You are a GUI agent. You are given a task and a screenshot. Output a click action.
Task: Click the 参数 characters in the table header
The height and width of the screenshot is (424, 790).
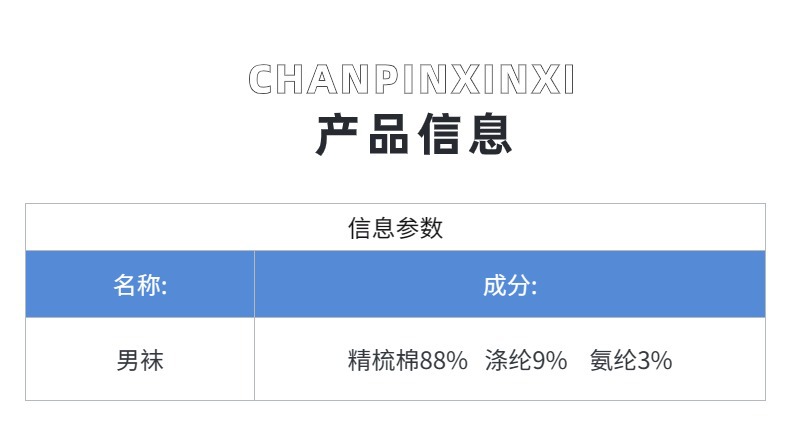click(x=419, y=228)
